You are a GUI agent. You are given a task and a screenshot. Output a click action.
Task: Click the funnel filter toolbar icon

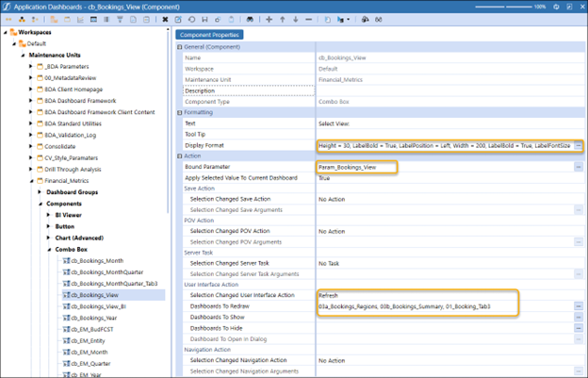coord(120,20)
